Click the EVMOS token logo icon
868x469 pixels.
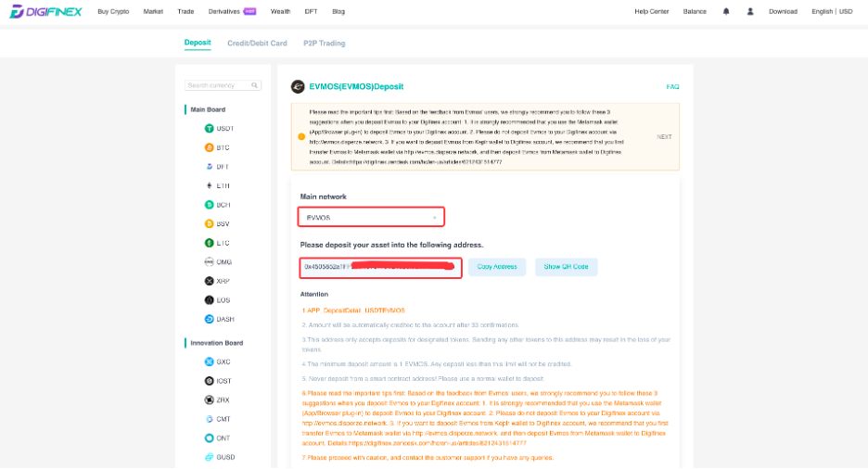click(x=298, y=87)
